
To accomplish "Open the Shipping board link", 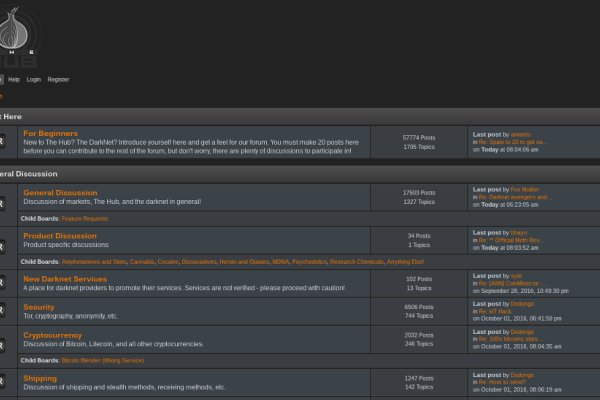I will [40, 378].
